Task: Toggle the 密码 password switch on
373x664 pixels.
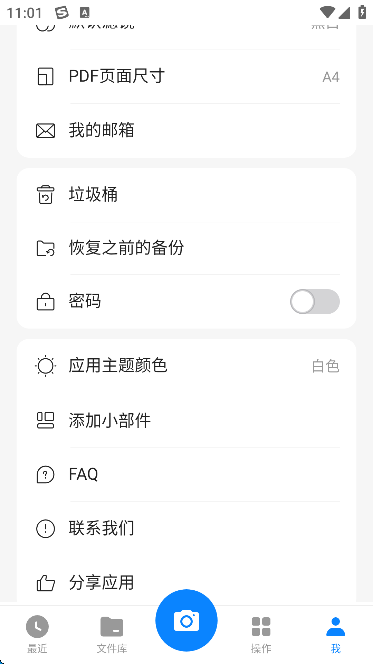Action: [x=315, y=302]
